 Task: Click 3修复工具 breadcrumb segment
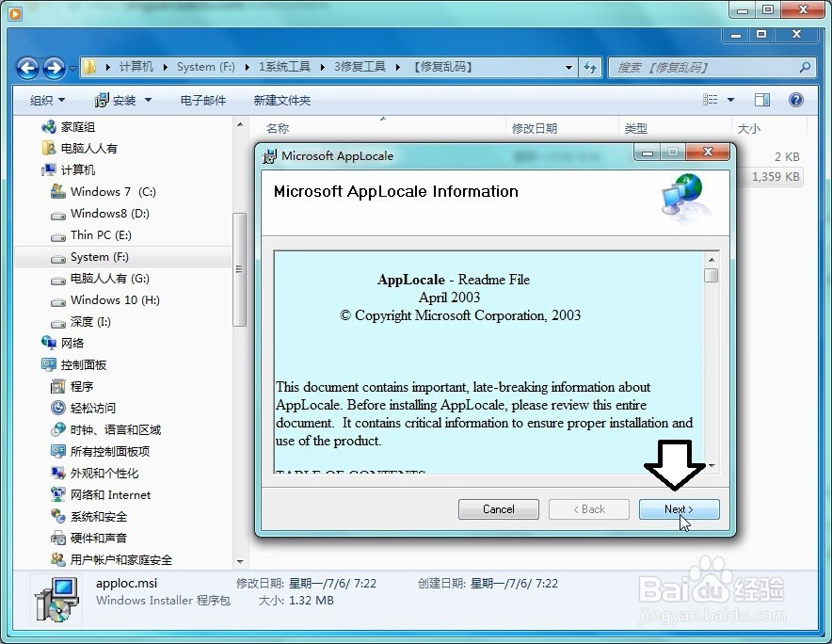360,67
